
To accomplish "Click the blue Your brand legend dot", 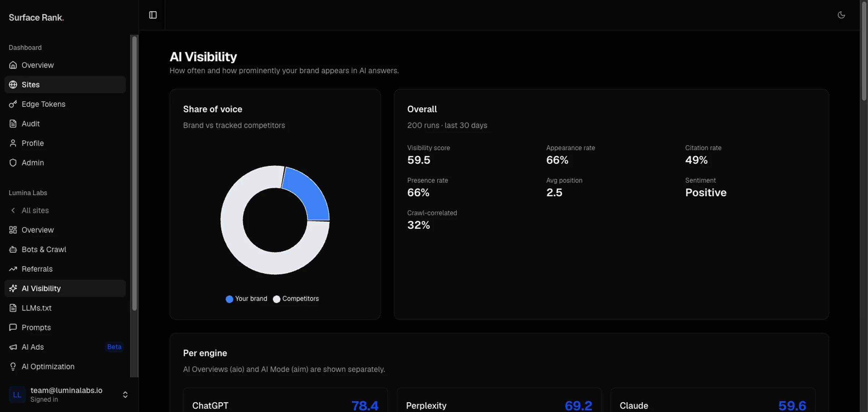I will pyautogui.click(x=229, y=299).
